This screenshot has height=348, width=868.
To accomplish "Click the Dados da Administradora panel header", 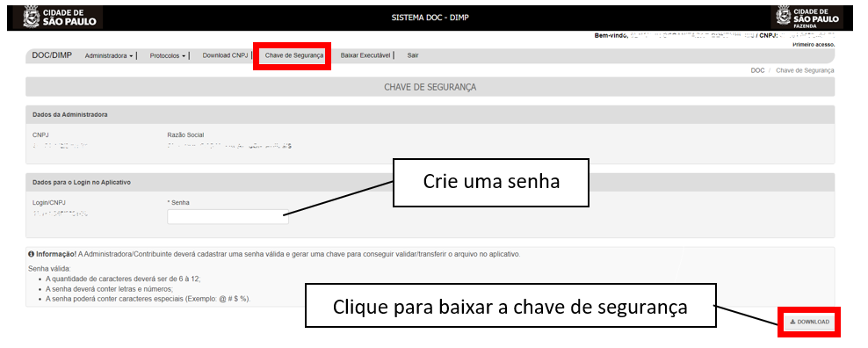I will (x=430, y=115).
